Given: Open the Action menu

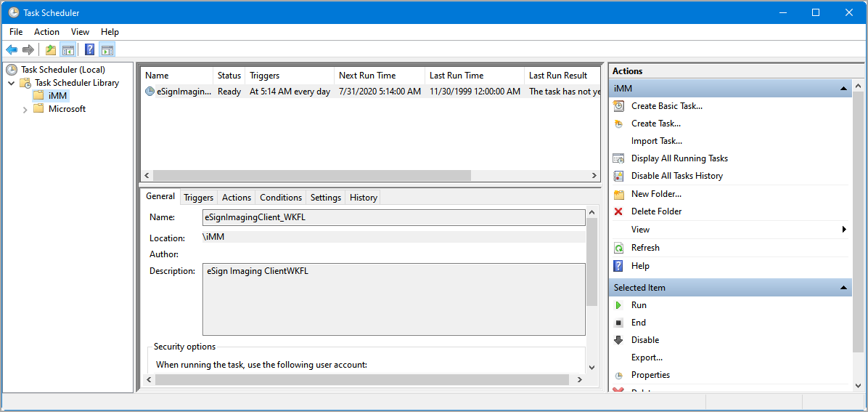Looking at the screenshot, I should coord(46,32).
